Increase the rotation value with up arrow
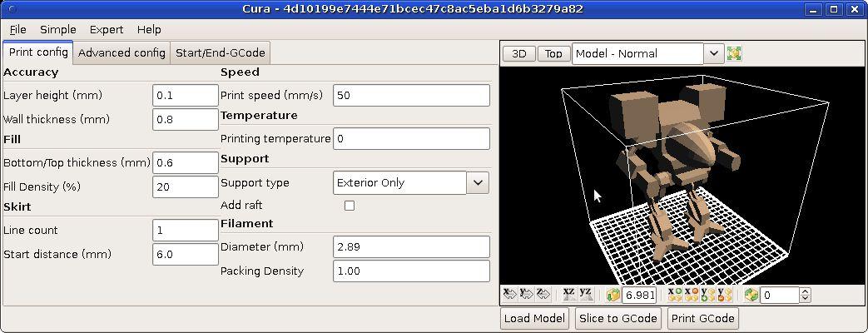This screenshot has width=868, height=333. (806, 291)
